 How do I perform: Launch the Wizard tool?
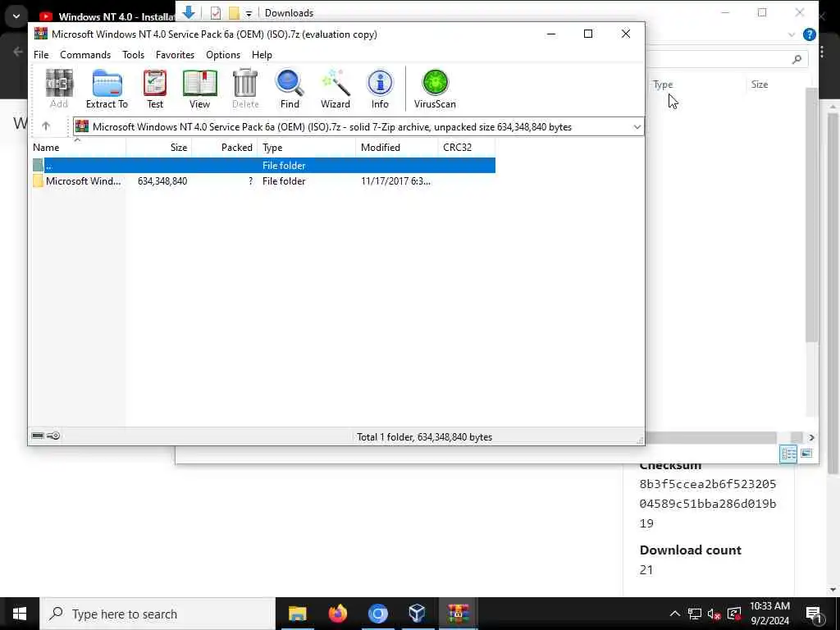click(x=336, y=89)
